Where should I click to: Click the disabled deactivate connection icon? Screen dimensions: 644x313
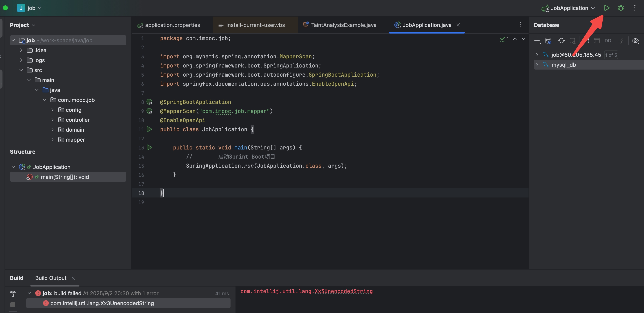[572, 41]
